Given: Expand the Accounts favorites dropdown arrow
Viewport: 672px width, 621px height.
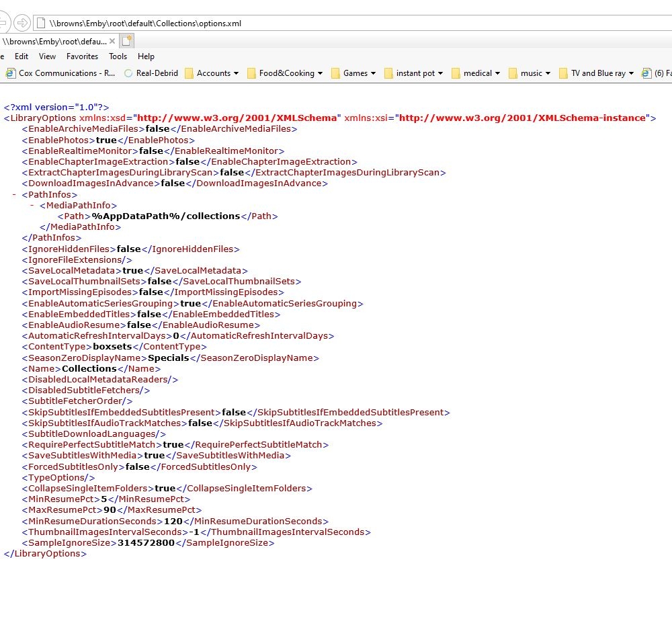Looking at the screenshot, I should click(x=236, y=73).
